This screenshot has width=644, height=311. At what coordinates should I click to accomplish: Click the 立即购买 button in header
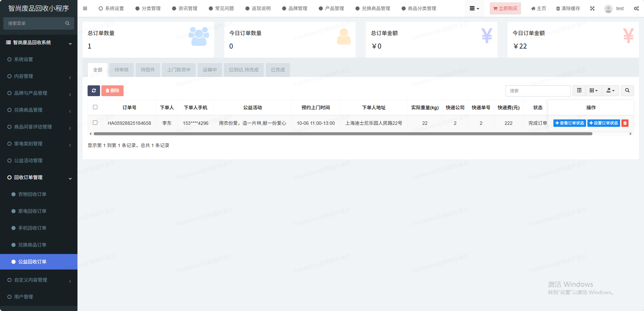[x=505, y=8]
